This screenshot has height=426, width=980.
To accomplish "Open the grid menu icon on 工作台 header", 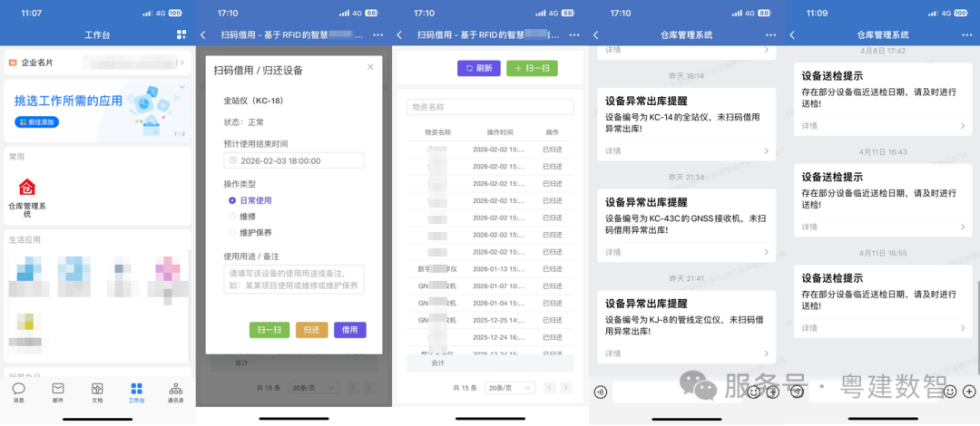I will click(181, 35).
